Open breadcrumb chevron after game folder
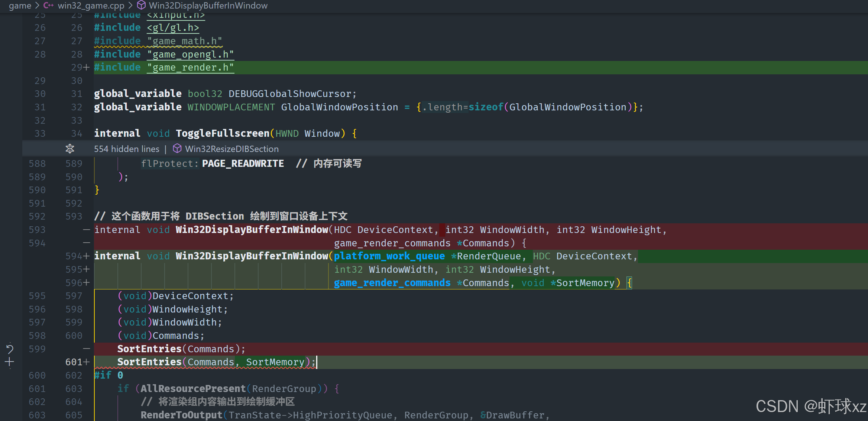868x421 pixels. coord(37,6)
